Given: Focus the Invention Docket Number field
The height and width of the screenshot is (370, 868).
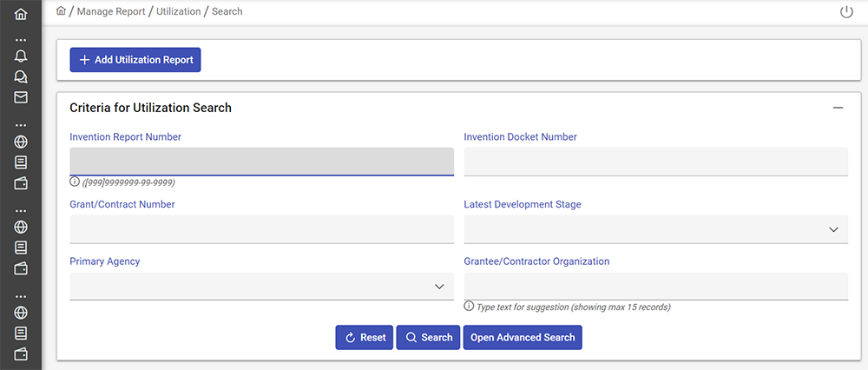Looking at the screenshot, I should click(x=655, y=162).
